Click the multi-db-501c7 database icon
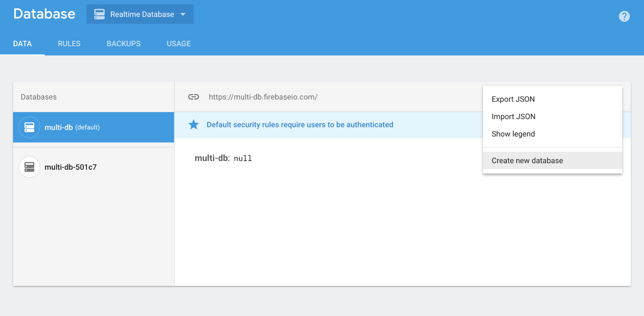644x316 pixels. point(29,167)
